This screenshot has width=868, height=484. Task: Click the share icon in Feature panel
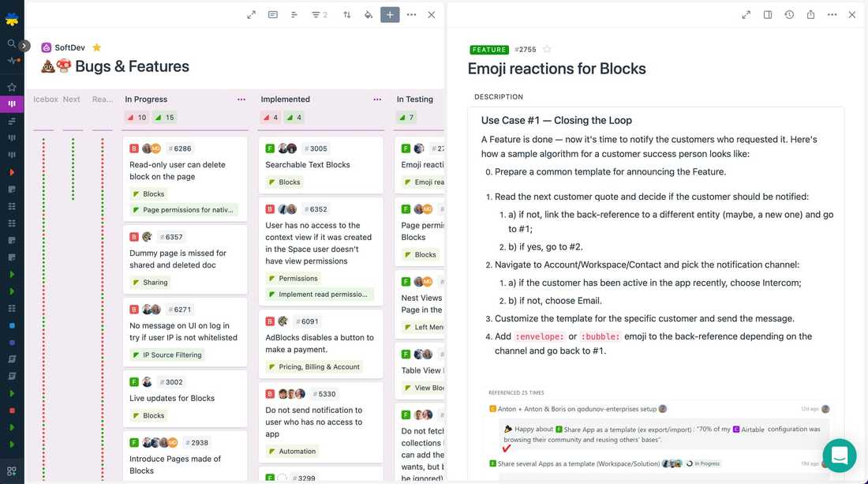tap(810, 15)
